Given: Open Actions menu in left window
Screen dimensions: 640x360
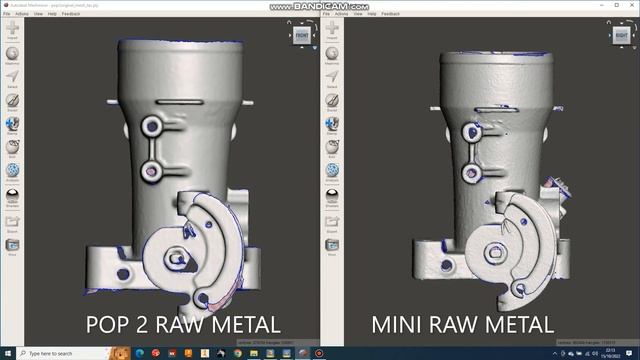Looking at the screenshot, I should click(x=22, y=14).
